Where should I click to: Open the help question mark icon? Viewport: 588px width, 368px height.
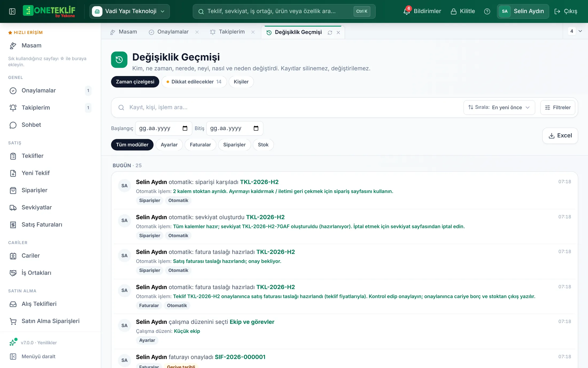[487, 11]
